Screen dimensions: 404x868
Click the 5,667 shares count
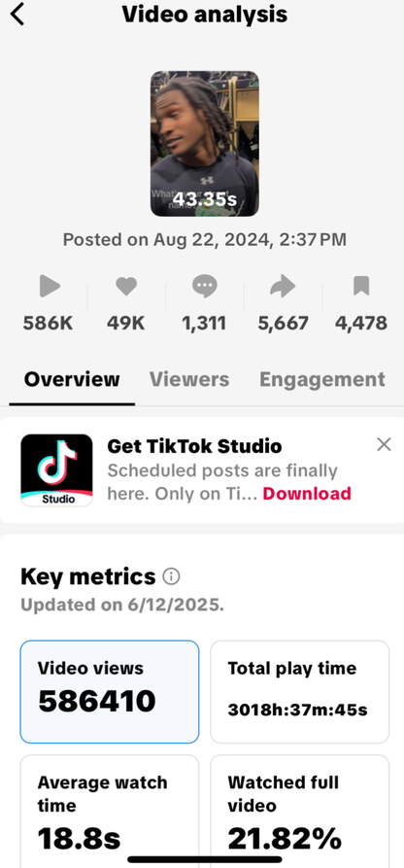(x=283, y=323)
